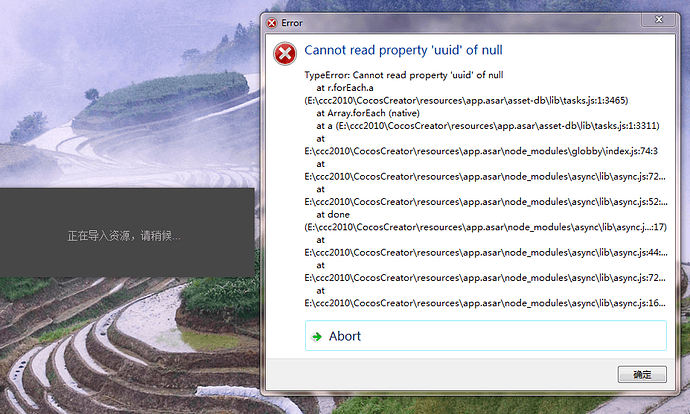Click the "at Array.forEach (native)" line
Screen dimensions: 690x414
(x=368, y=113)
